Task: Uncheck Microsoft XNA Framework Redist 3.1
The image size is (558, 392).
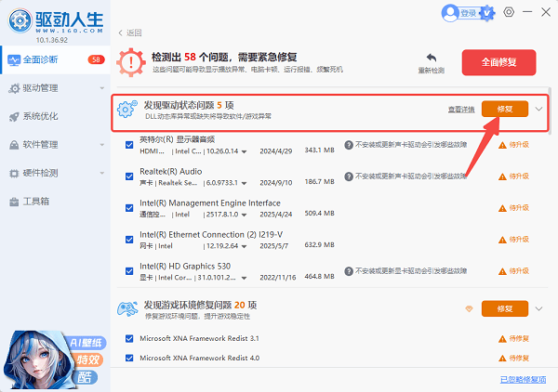Action: pyautogui.click(x=129, y=338)
